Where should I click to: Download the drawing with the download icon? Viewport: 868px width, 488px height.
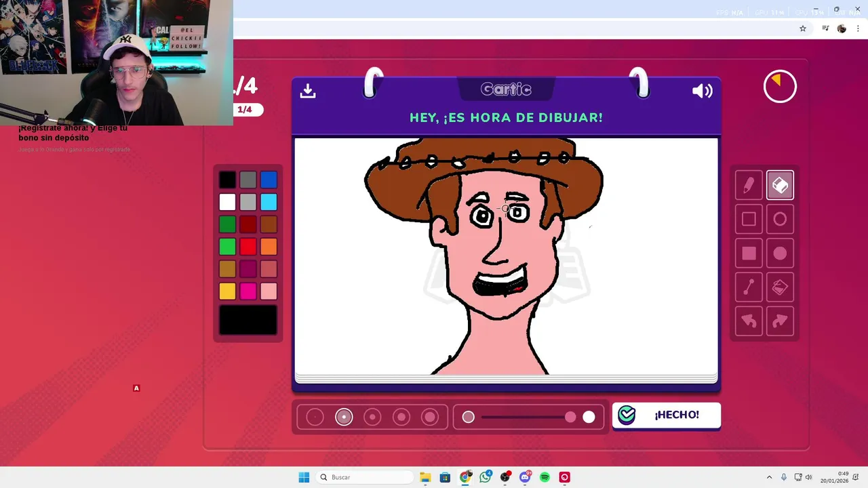308,91
